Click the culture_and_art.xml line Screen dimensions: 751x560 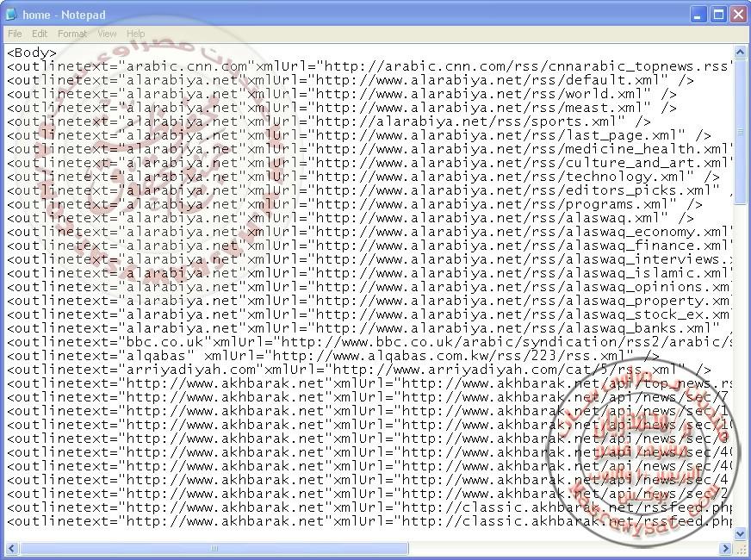coord(369,164)
